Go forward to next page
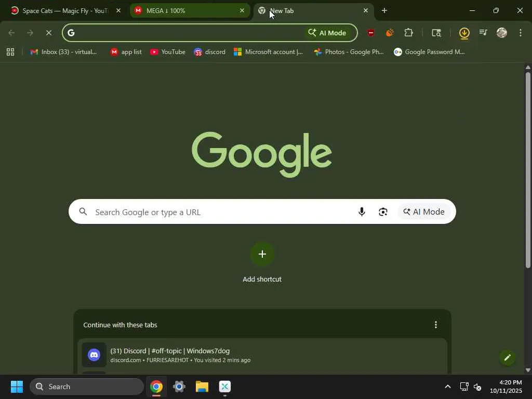Image resolution: width=532 pixels, height=399 pixels. (x=30, y=33)
